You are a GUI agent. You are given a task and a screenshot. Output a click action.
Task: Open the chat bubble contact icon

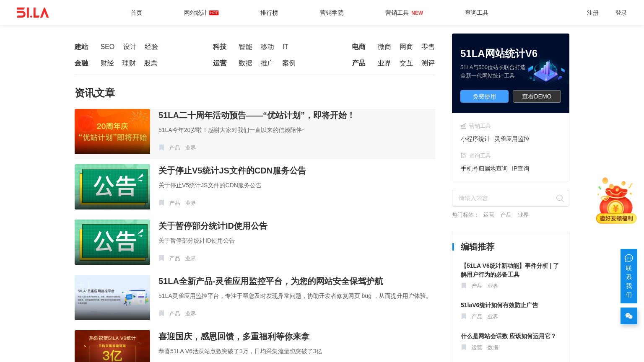tap(629, 258)
